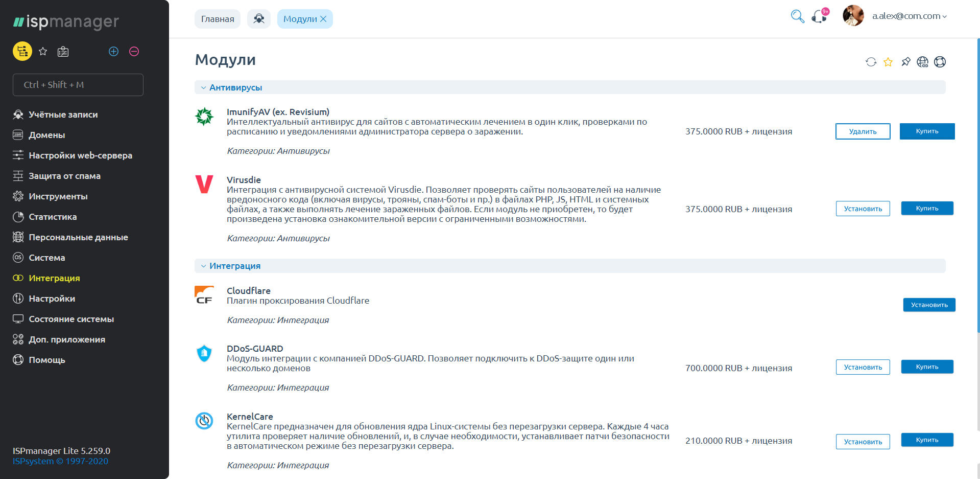Collapse all menu sections minus icon

click(134, 51)
